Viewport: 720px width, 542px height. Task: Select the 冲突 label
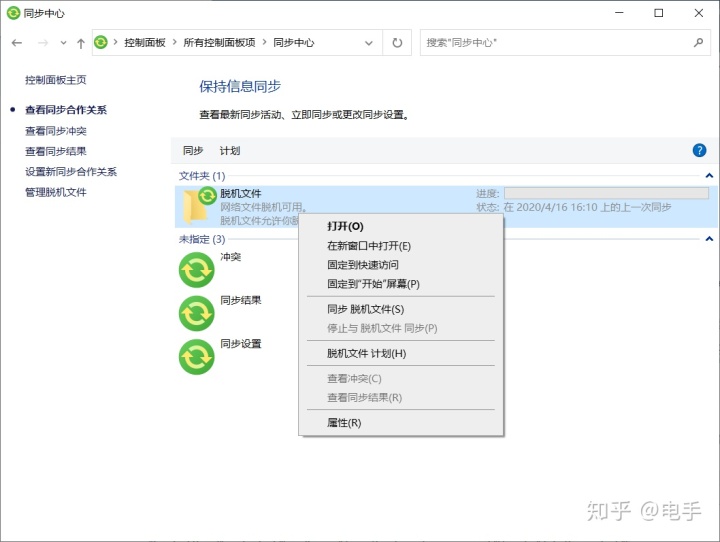pos(231,257)
